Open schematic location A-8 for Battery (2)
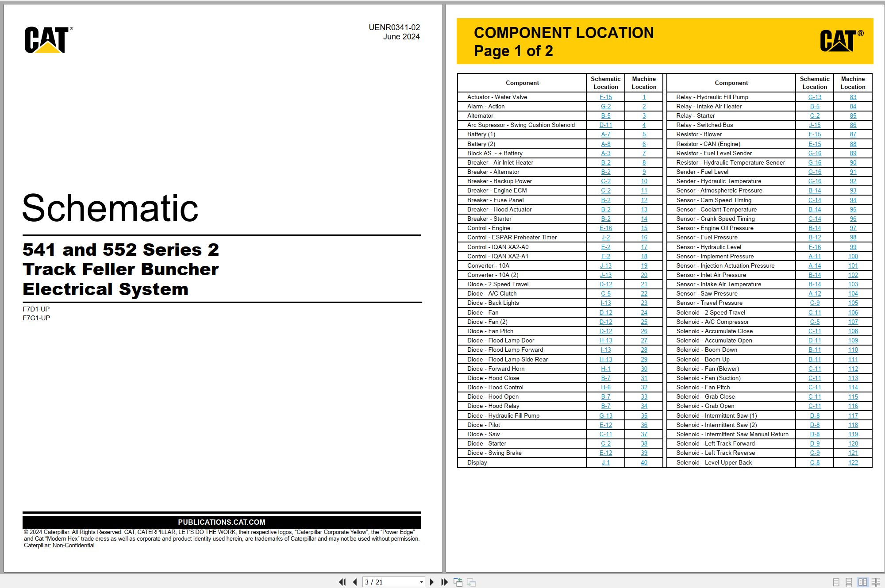Viewport: 885px width, 588px height. click(x=606, y=144)
